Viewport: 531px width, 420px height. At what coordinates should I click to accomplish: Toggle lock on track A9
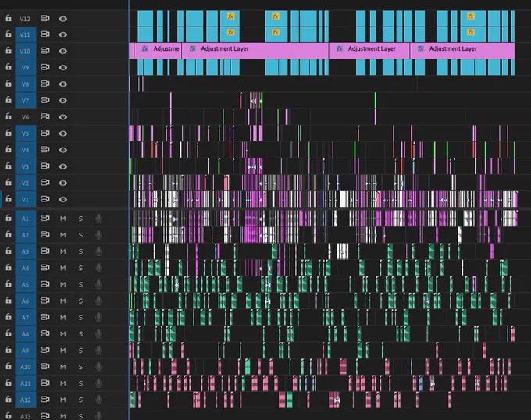point(9,351)
